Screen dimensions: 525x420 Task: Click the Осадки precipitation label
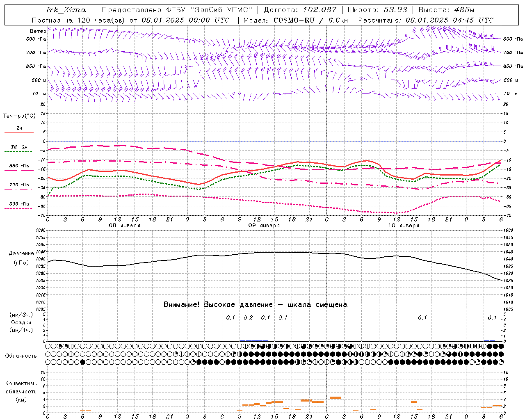[x=21, y=322]
